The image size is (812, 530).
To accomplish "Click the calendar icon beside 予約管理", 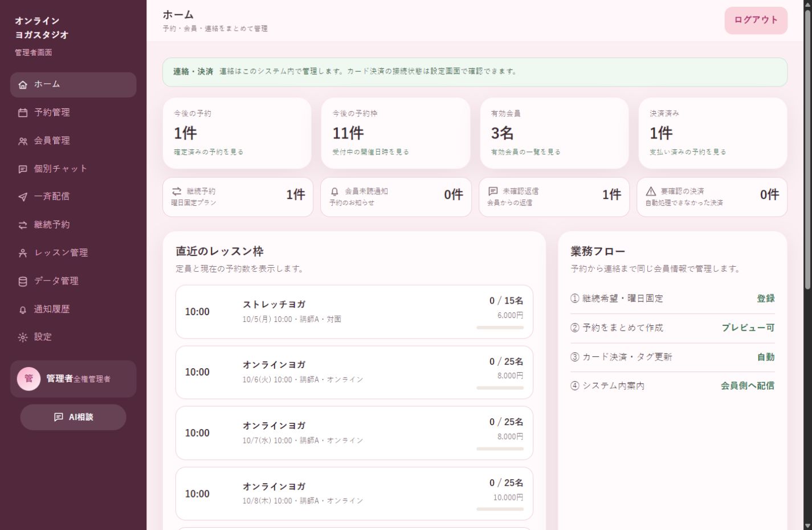I will [x=23, y=113].
